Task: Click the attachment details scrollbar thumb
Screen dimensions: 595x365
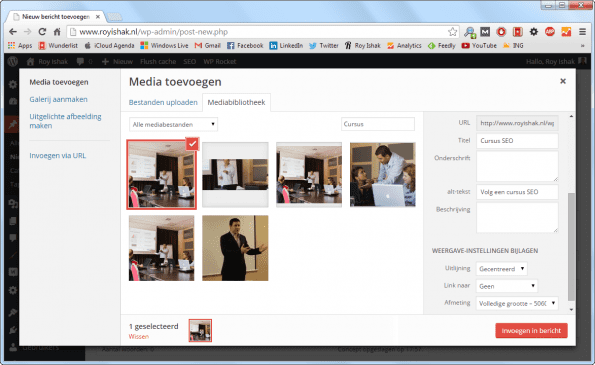Action: tap(571, 247)
